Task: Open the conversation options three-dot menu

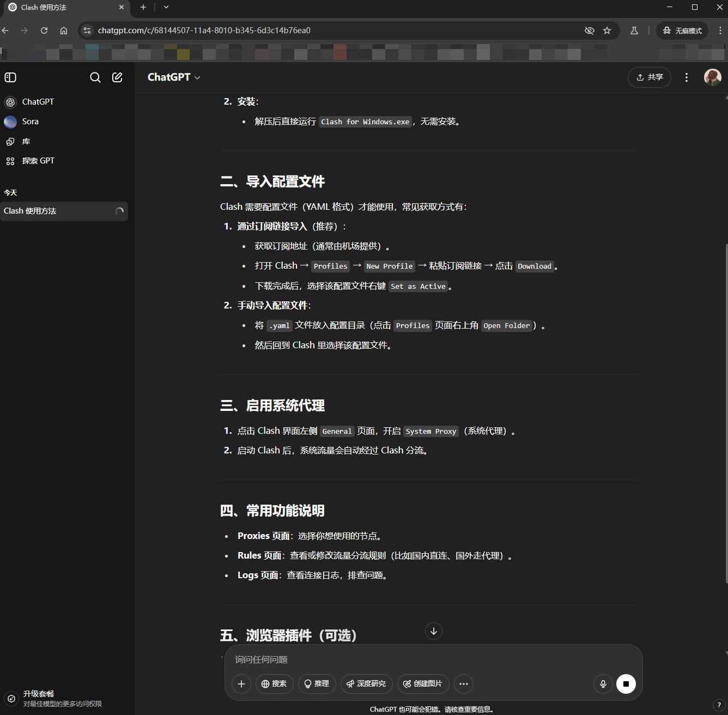Action: (687, 77)
